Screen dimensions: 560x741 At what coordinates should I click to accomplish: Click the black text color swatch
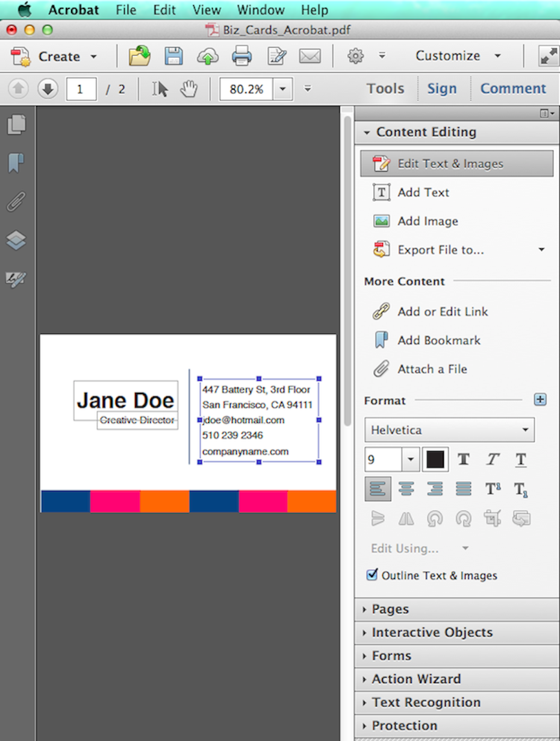tap(435, 460)
